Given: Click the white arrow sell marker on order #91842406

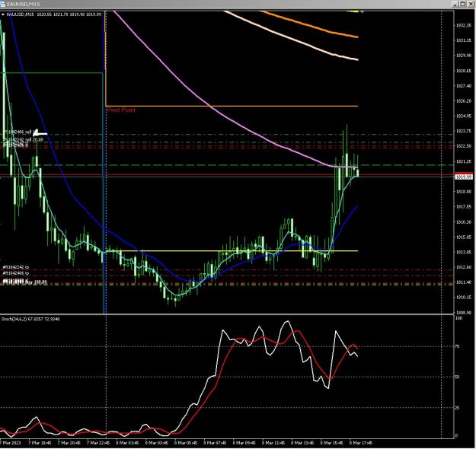Looking at the screenshot, I should pos(40,132).
